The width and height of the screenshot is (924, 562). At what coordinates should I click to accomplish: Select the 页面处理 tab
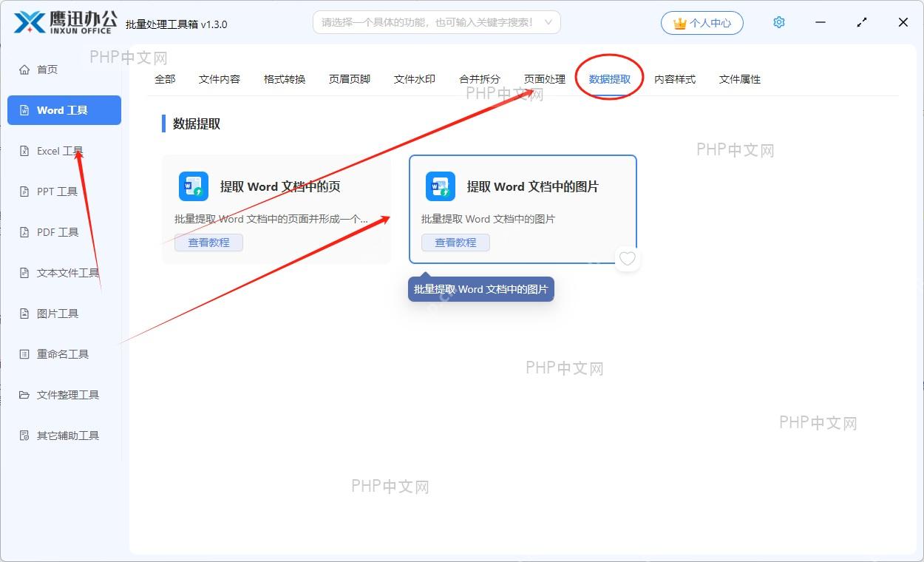(545, 79)
